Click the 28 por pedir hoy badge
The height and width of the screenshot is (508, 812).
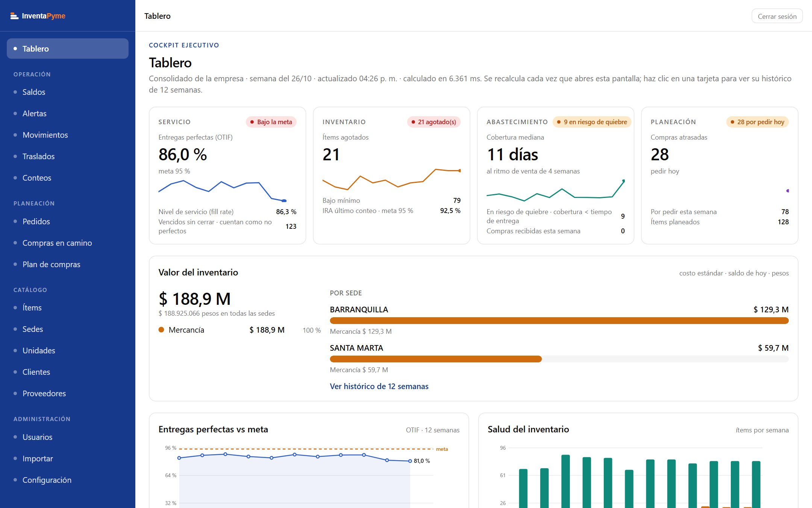click(757, 122)
